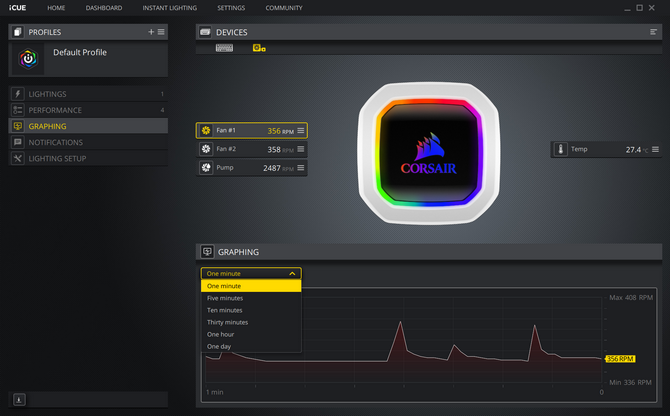Click the Temp thermometer icon
The width and height of the screenshot is (670, 416).
tap(561, 149)
